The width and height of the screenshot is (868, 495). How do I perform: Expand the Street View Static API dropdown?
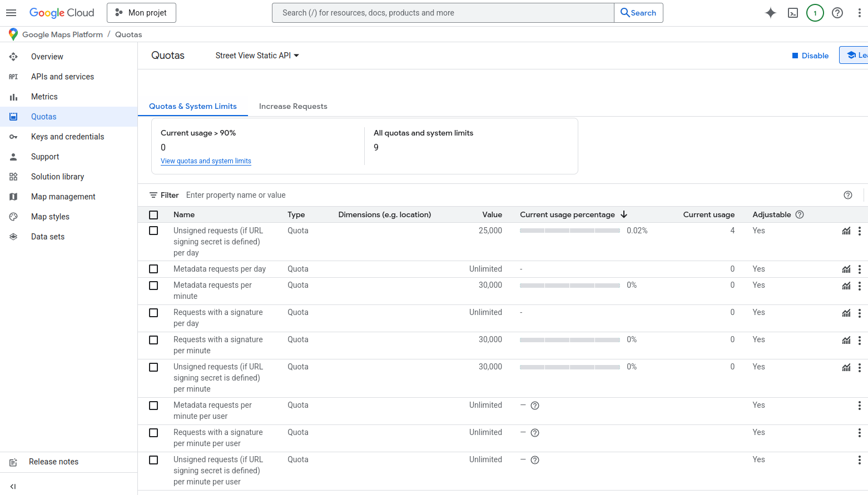coord(257,56)
